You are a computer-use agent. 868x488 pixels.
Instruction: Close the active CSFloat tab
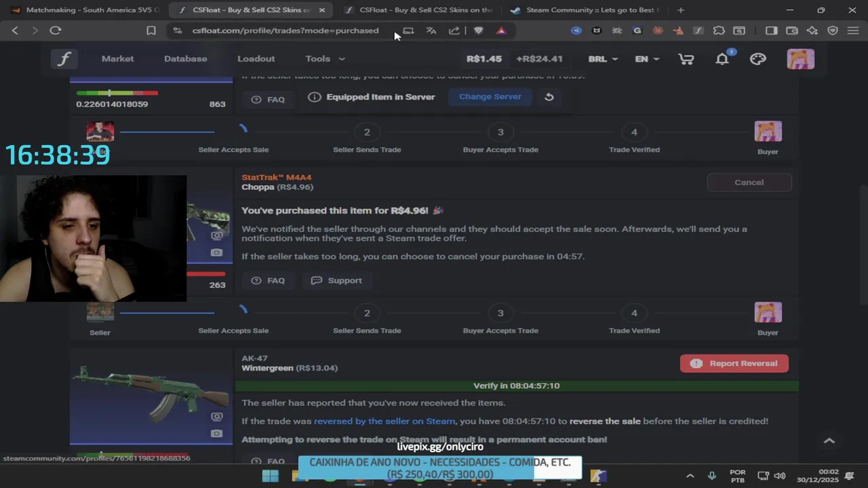[322, 10]
